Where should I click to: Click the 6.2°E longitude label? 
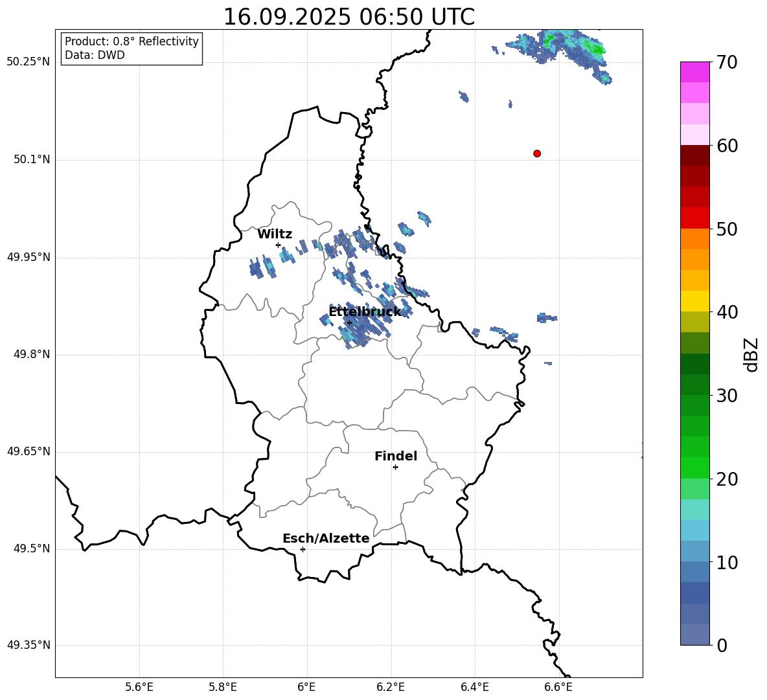tap(391, 687)
